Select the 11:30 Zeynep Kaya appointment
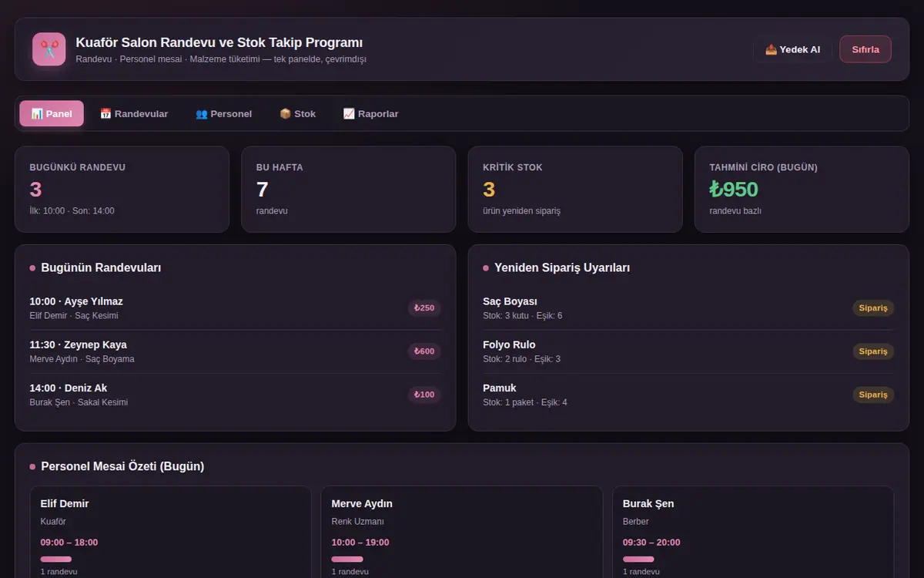Viewport: 924px width, 578px height. [236, 351]
